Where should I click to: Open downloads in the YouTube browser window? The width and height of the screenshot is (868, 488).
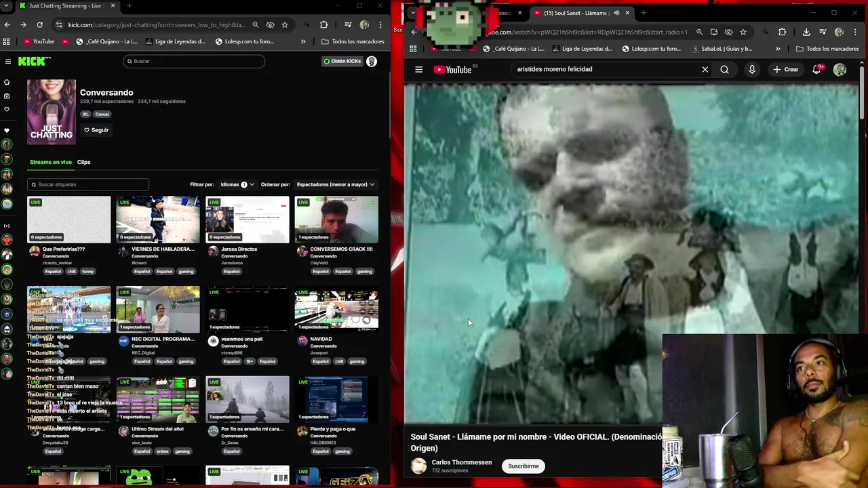click(x=806, y=32)
